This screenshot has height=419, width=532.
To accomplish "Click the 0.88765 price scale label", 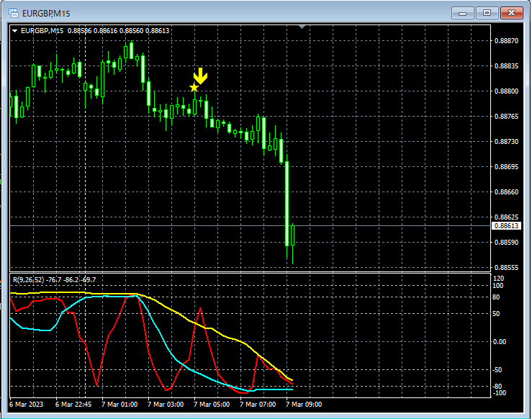I will pos(507,117).
